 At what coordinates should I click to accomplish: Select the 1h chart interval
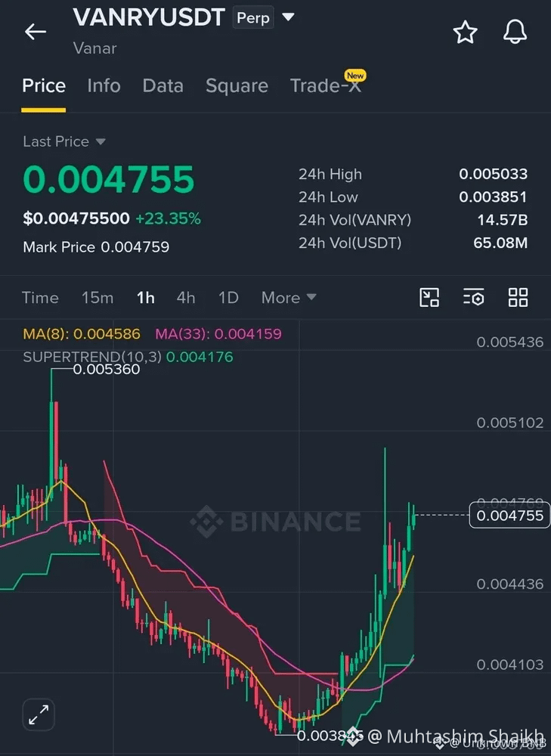[x=146, y=297]
